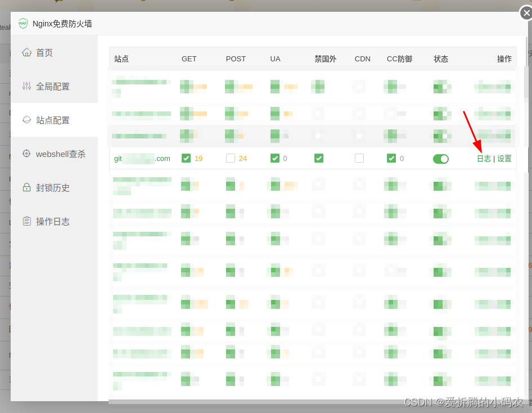Open 日志 for the git site
Viewport: 532px width, 413px height.
484,158
